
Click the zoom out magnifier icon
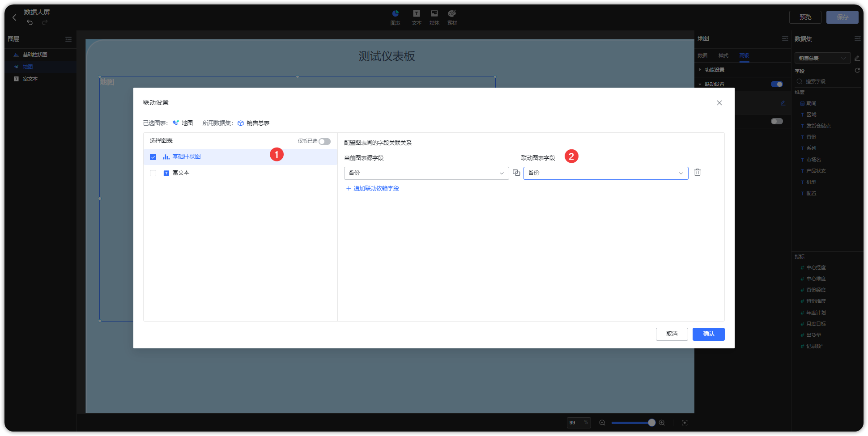(602, 423)
